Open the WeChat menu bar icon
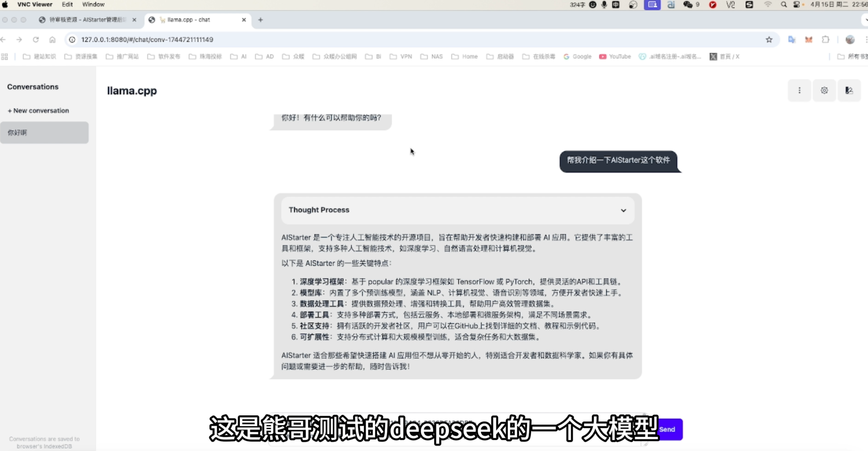 (687, 4)
